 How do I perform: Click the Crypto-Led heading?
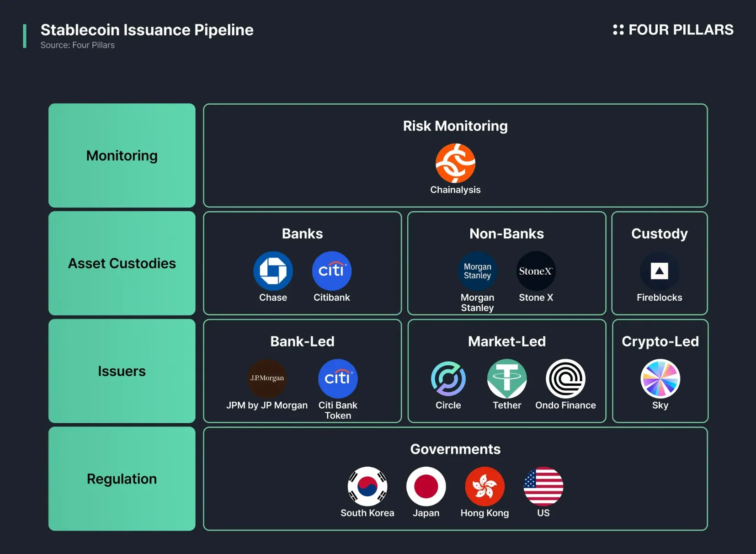[660, 342]
